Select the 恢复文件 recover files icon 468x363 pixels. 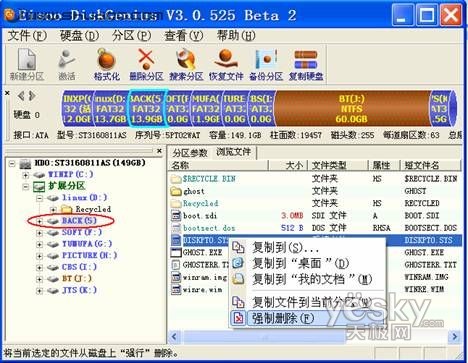226,65
